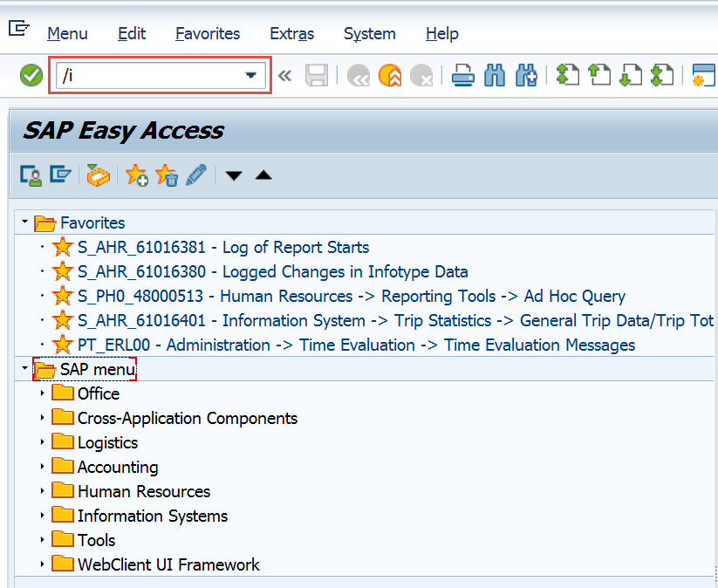The height and width of the screenshot is (588, 718).
Task: Select the Accounting tree item label
Action: click(x=118, y=467)
